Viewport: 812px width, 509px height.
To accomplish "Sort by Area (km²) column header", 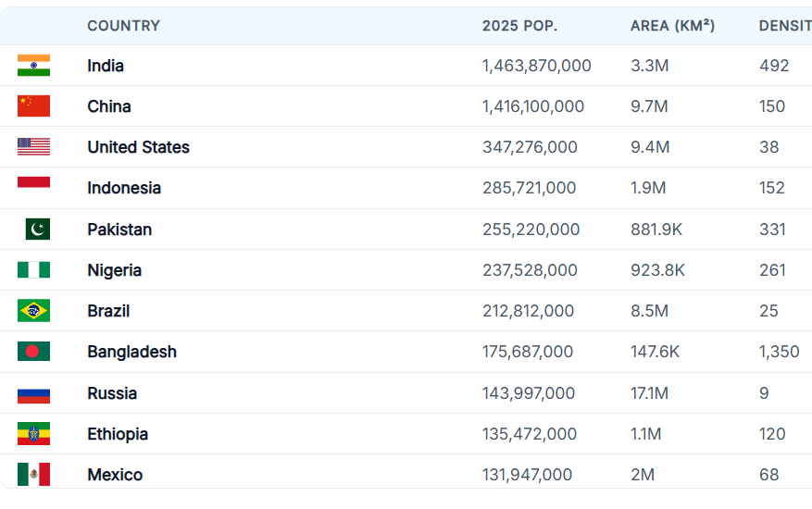I will 672,26.
